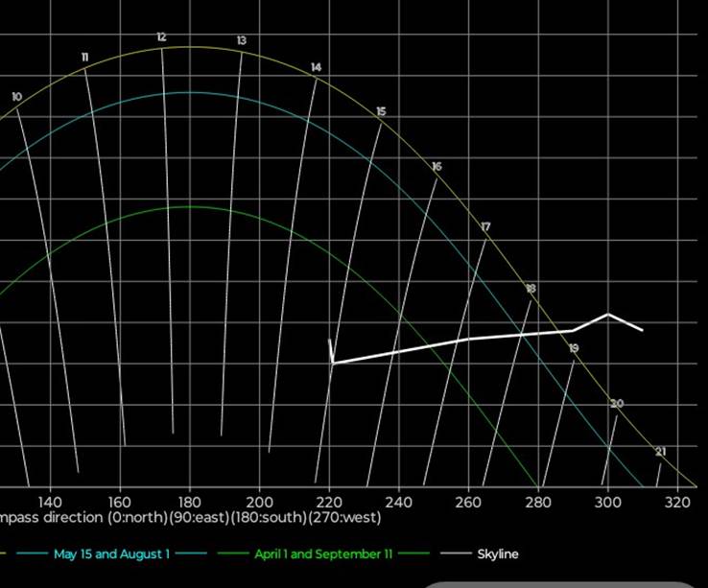Click the 140 compass direction tick label
This screenshot has width=708, height=588.
pyautogui.click(x=50, y=502)
